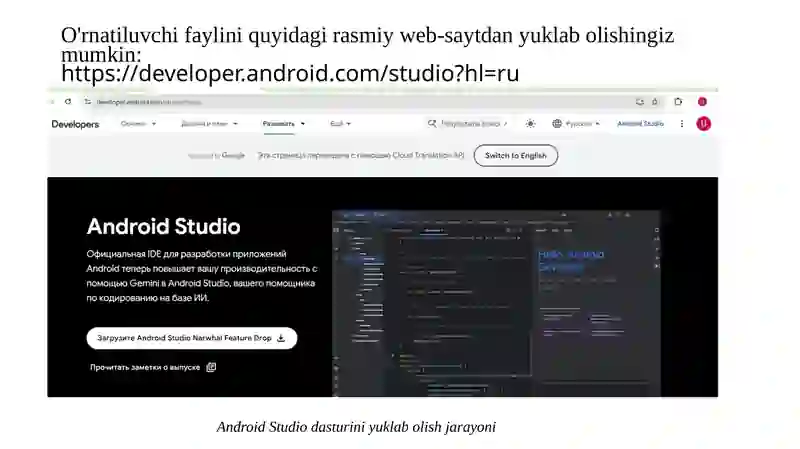
Task: Open the browser extensions puzzle icon
Action: pyautogui.click(x=678, y=102)
